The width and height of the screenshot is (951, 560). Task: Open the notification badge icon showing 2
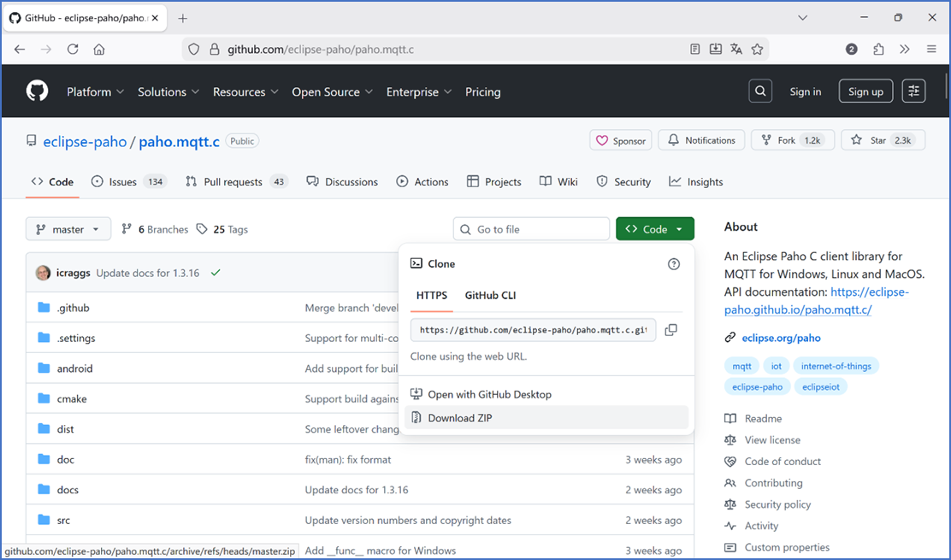852,49
